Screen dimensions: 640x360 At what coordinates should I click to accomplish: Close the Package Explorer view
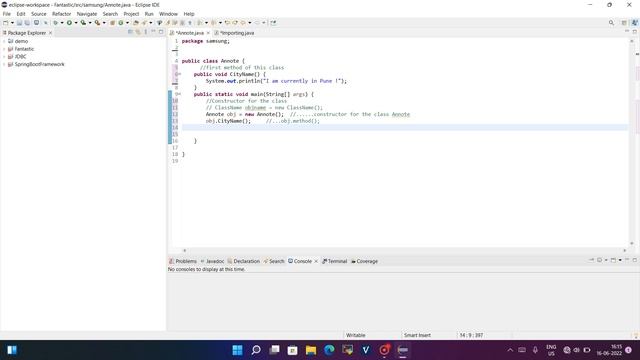point(50,33)
